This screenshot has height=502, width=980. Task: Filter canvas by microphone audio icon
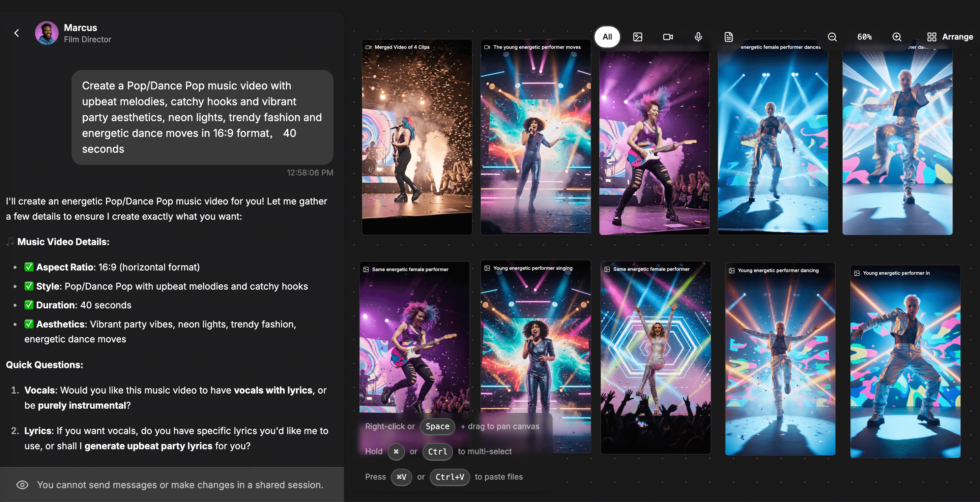tap(698, 37)
